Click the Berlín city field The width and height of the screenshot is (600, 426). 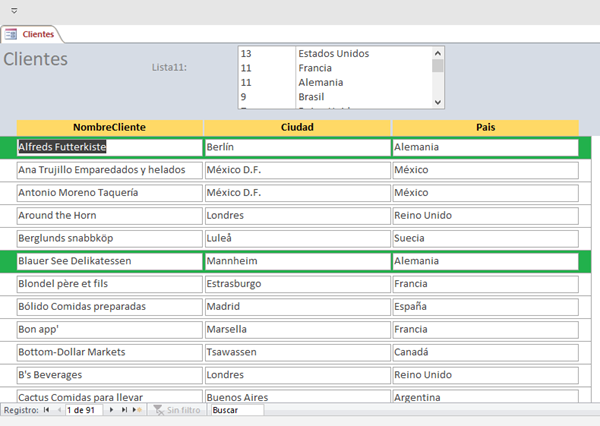click(297, 147)
